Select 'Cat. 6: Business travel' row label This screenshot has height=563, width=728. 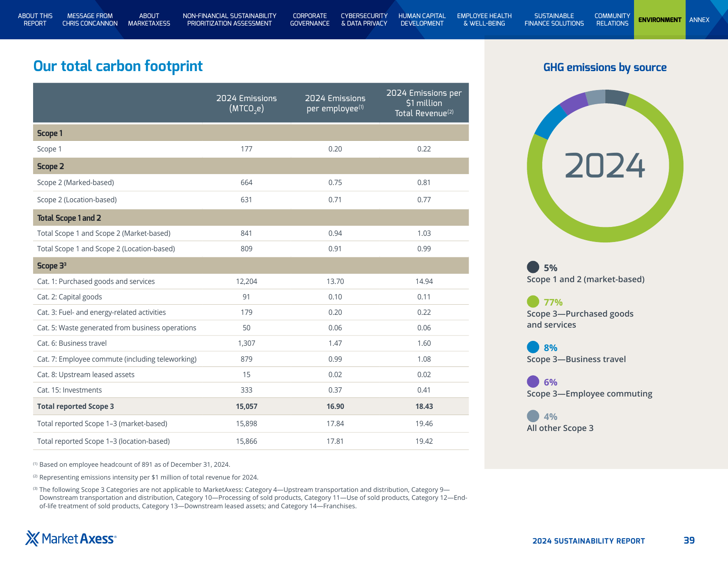pyautogui.click(x=72, y=343)
